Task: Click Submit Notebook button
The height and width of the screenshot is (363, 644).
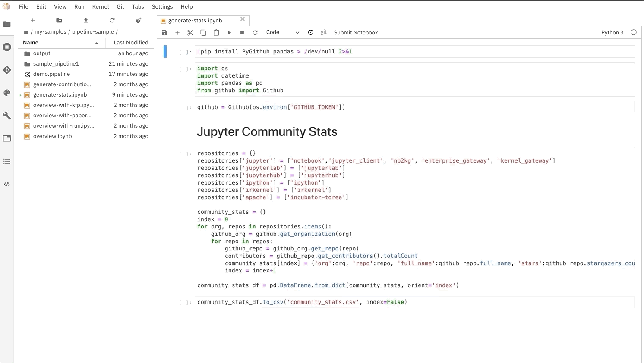Action: coord(359,33)
